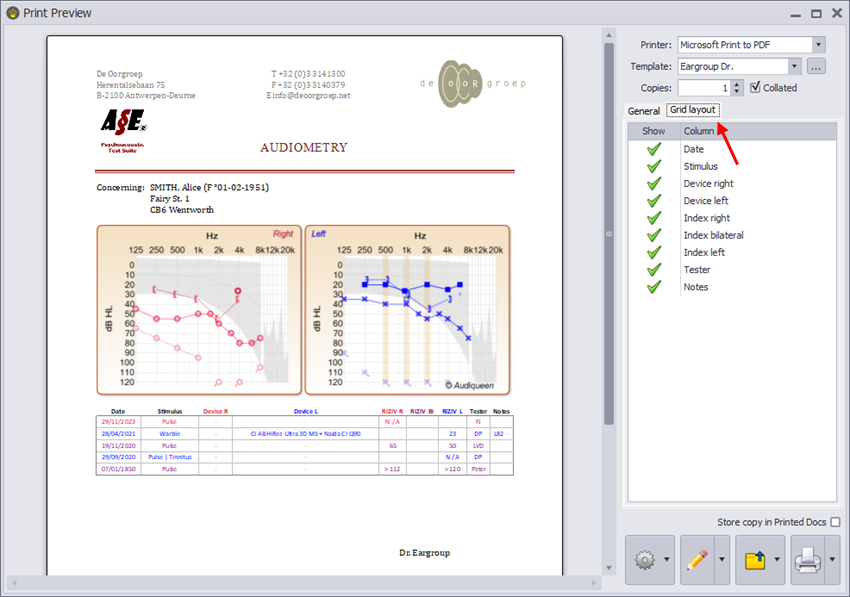
Task: Click the 29/11/2023 table row date
Action: [x=118, y=421]
